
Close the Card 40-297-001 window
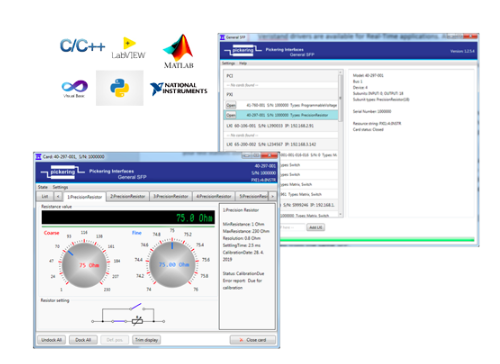tap(269, 155)
